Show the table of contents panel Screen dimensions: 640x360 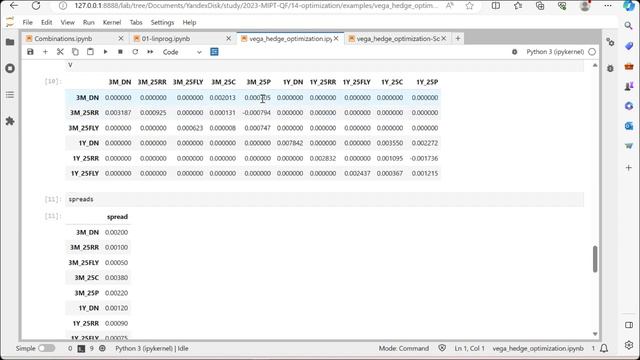(10, 95)
